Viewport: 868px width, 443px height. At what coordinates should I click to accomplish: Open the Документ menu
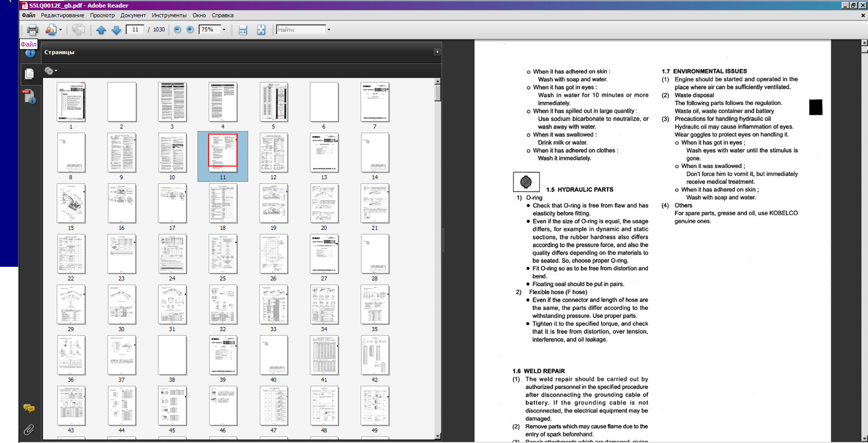coord(133,15)
